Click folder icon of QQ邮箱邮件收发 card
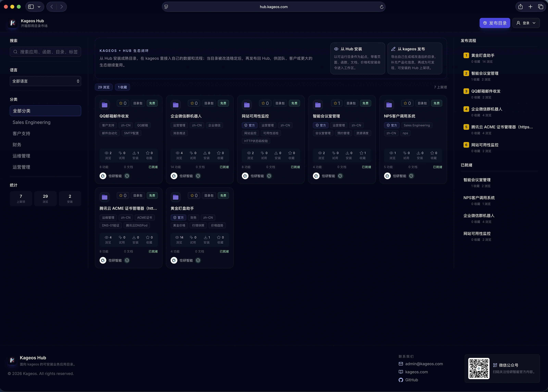Screen dimensions: 548x392 click(104, 105)
